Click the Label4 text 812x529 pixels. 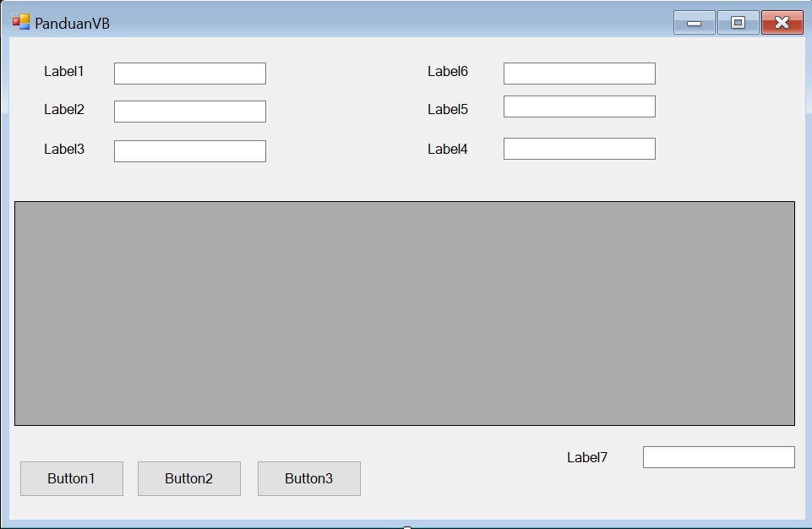(x=447, y=149)
